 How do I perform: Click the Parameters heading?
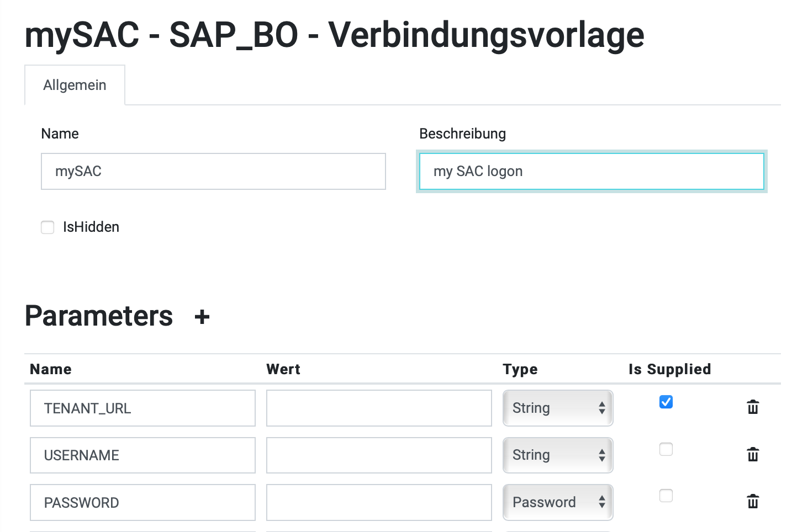coord(99,316)
